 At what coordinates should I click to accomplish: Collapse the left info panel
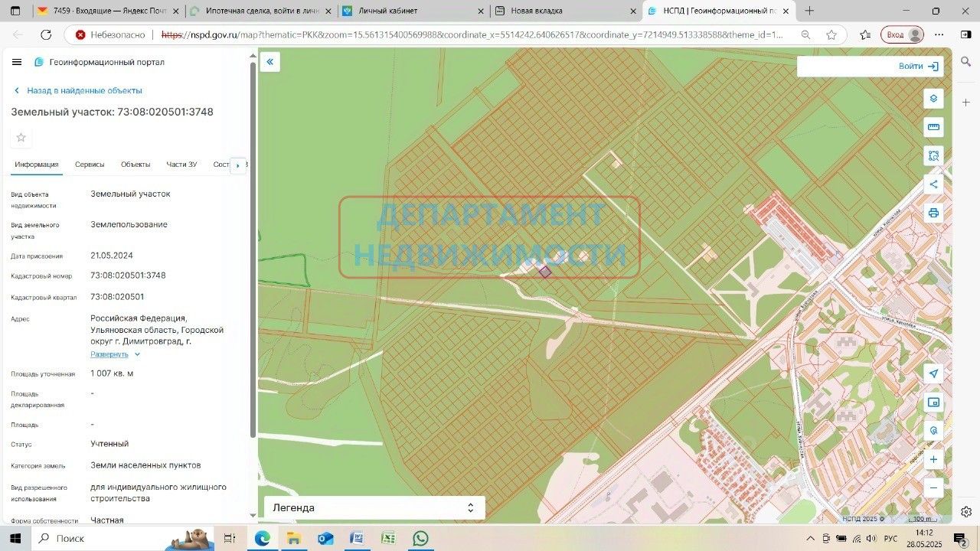[269, 62]
